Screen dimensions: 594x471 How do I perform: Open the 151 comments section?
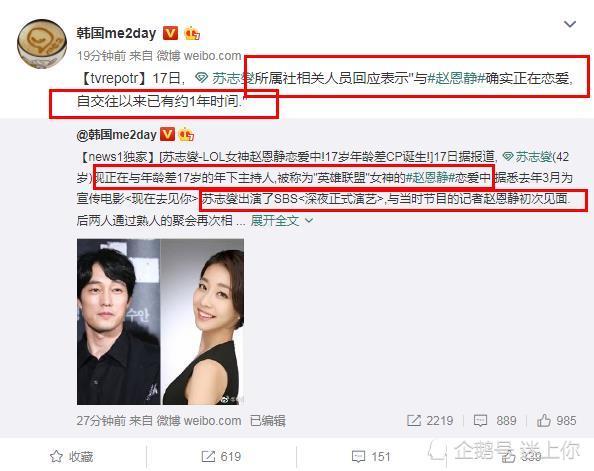point(370,456)
